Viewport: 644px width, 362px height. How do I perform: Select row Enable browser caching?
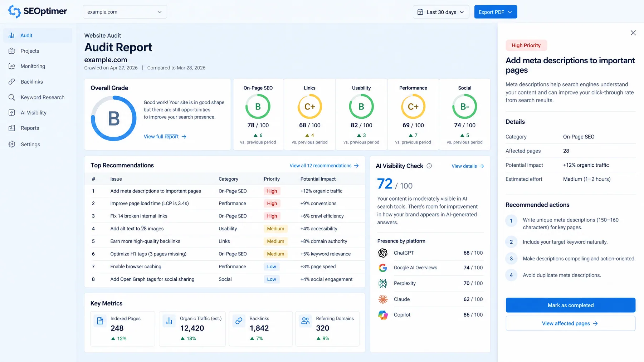225,266
